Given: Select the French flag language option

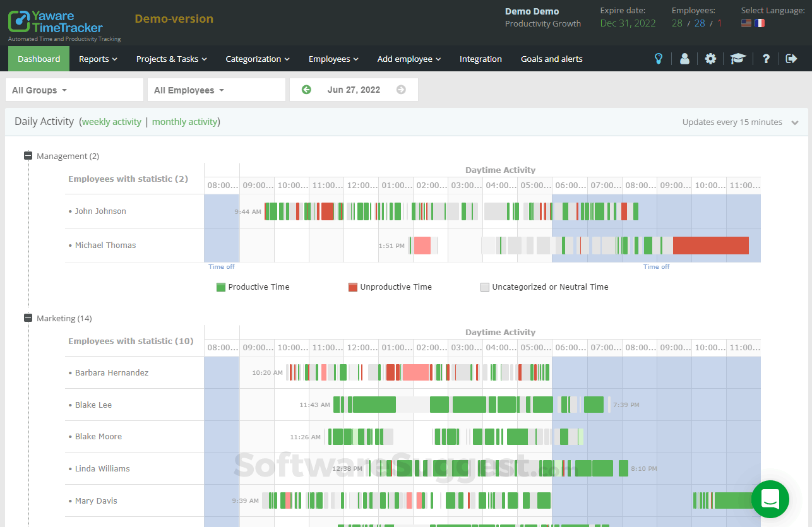Looking at the screenshot, I should [760, 22].
